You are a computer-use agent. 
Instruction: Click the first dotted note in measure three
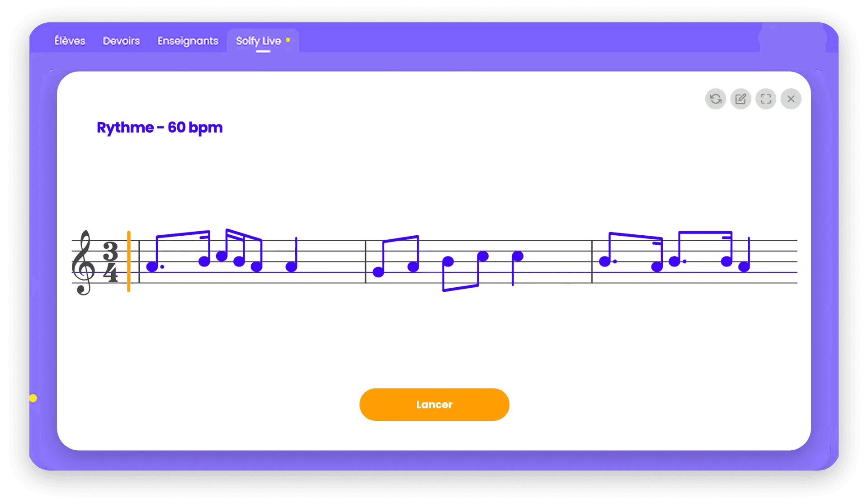[x=606, y=261]
